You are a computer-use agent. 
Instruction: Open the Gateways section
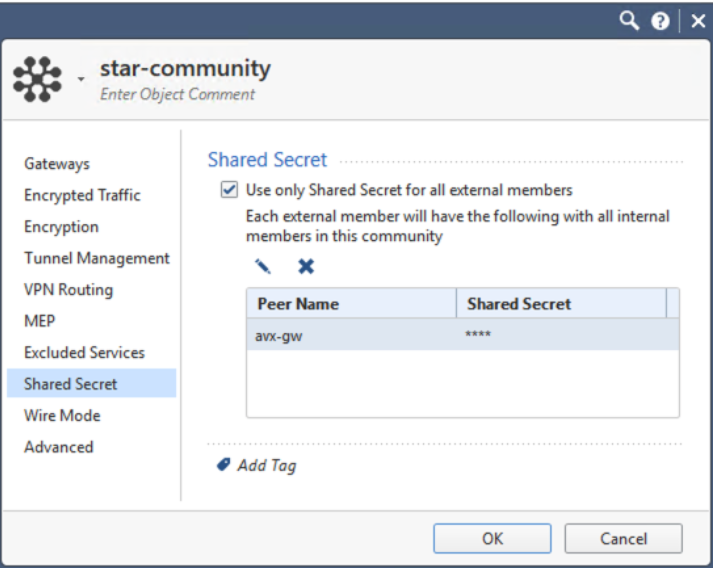(57, 164)
